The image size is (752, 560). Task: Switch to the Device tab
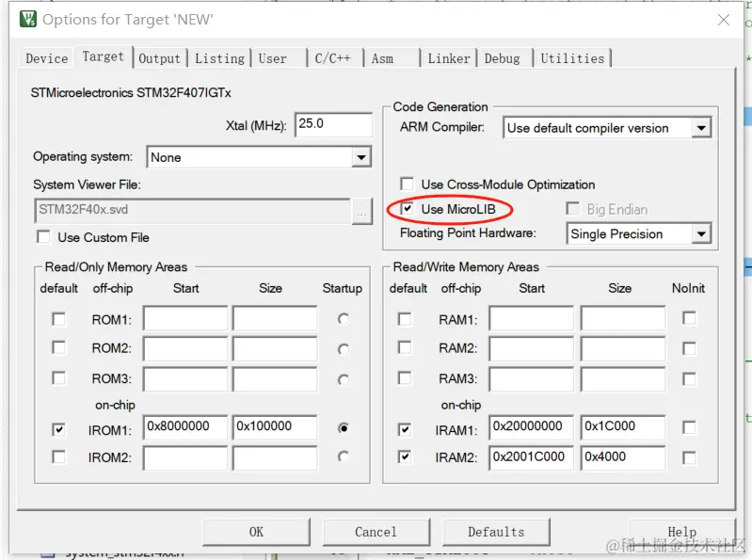46,58
